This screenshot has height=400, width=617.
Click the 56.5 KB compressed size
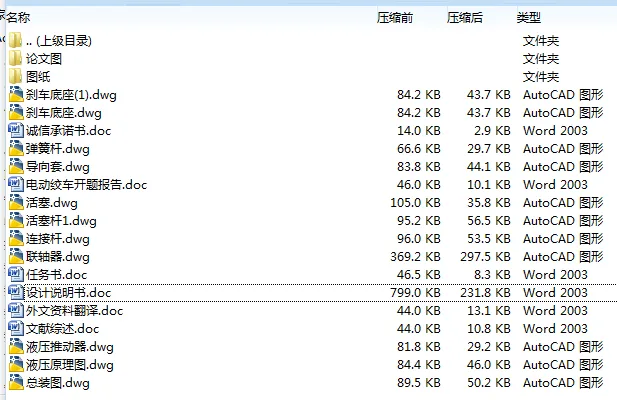coord(489,221)
